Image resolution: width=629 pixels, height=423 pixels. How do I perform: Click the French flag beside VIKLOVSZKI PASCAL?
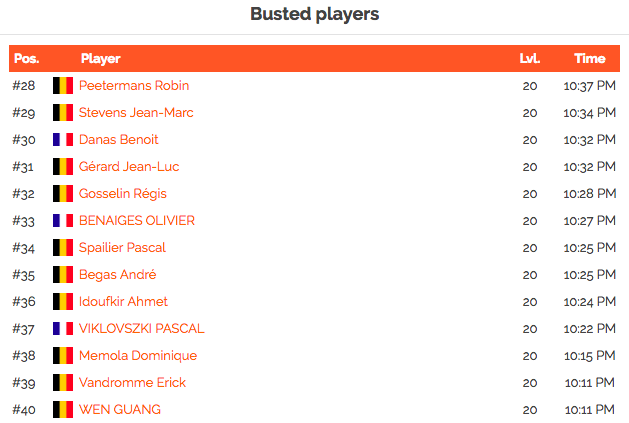coord(63,329)
